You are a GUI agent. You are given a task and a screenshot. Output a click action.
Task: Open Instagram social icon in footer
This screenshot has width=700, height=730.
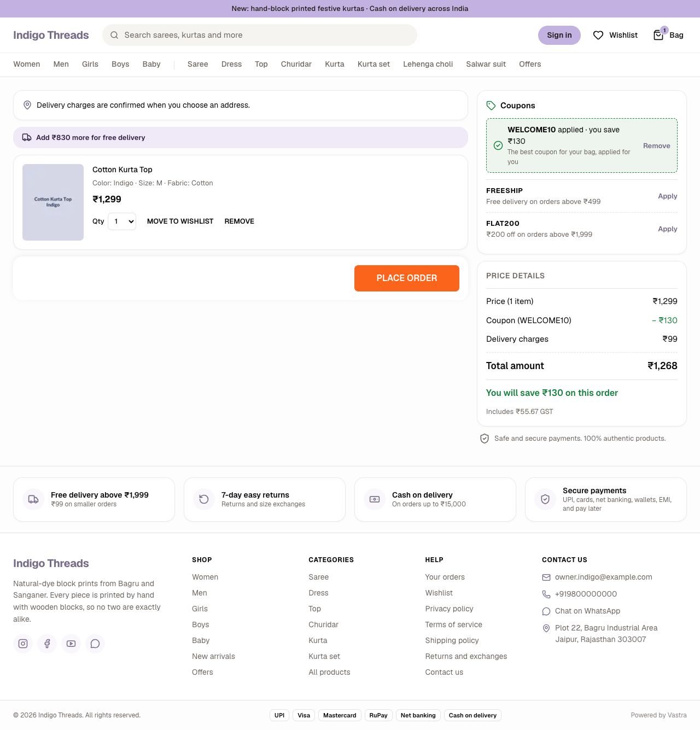coord(23,644)
